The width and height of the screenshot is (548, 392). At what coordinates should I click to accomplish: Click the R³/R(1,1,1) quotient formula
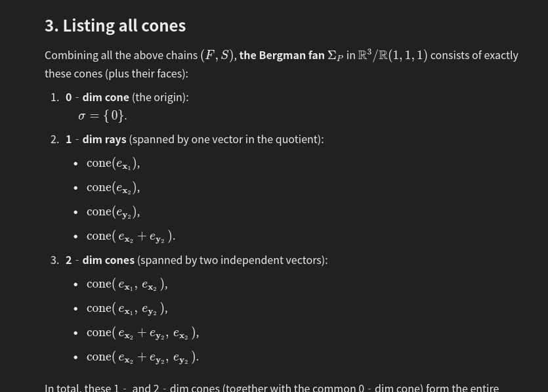pos(392,55)
